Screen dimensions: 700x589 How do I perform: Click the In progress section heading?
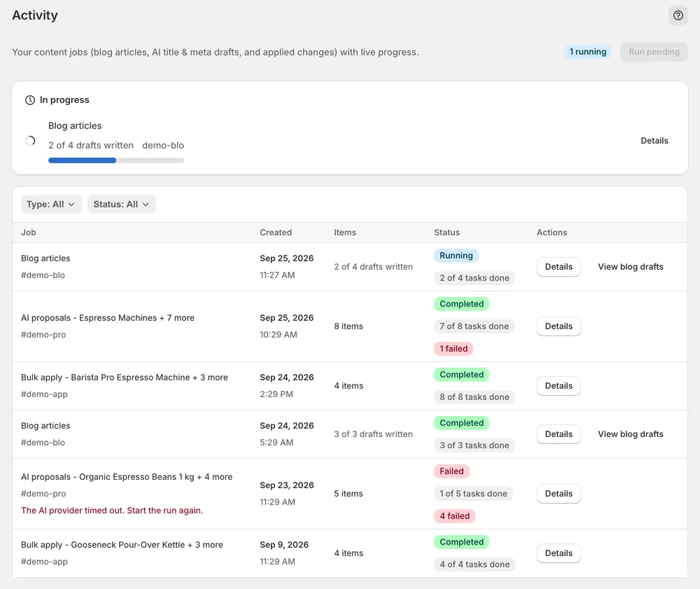(x=64, y=100)
